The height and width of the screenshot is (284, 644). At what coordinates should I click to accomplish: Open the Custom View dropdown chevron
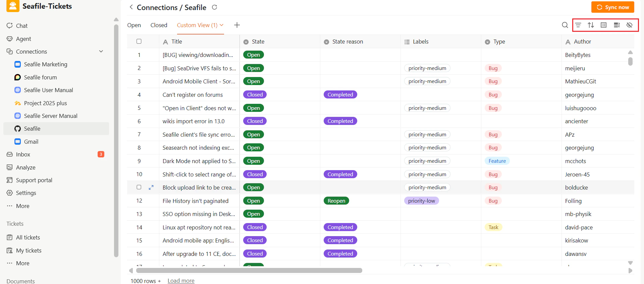tap(221, 25)
